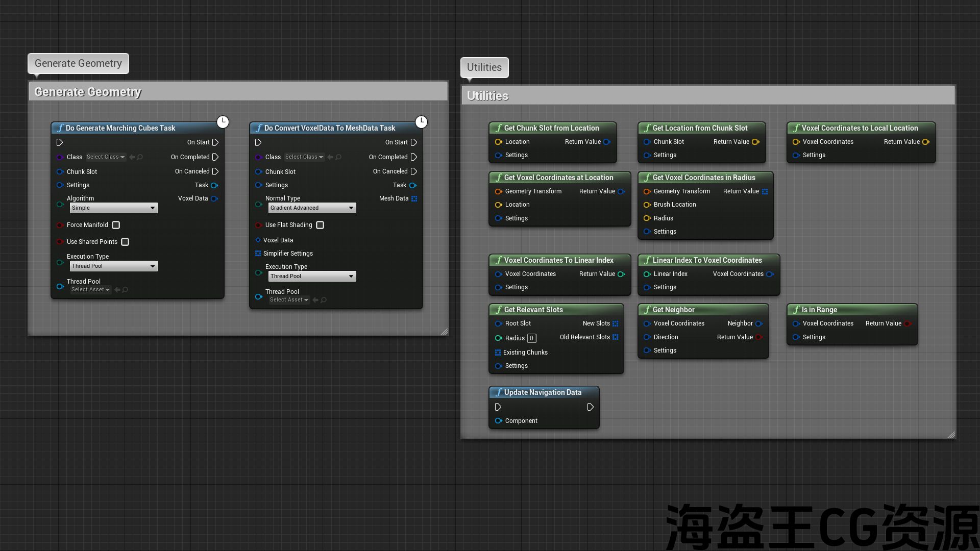Click On Completed exec pin of Marching Cubes node

point(215,157)
